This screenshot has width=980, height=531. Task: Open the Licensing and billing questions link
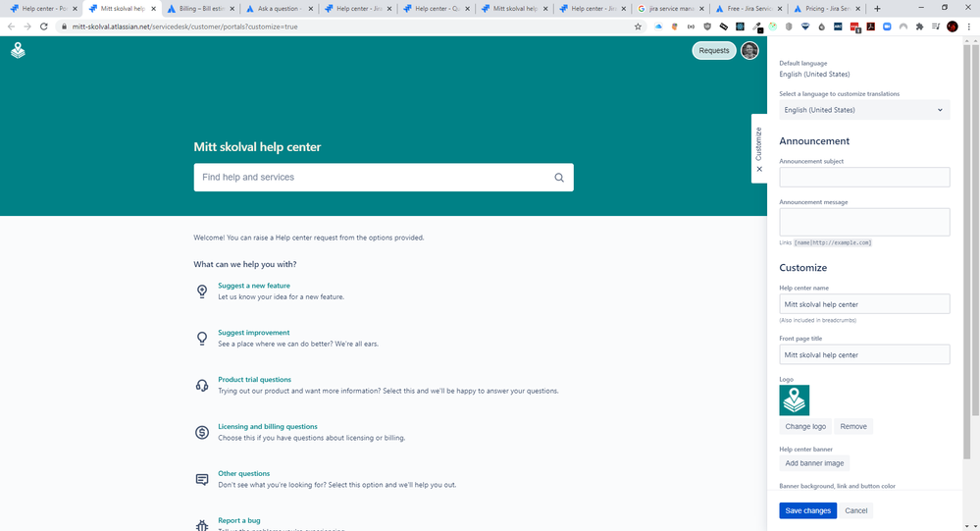point(268,427)
